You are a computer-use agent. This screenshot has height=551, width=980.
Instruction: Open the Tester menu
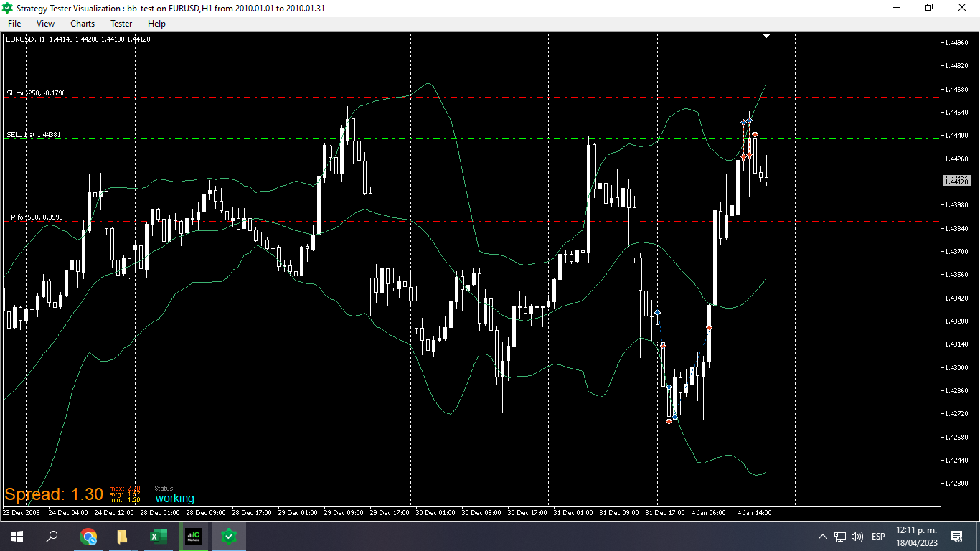121,24
